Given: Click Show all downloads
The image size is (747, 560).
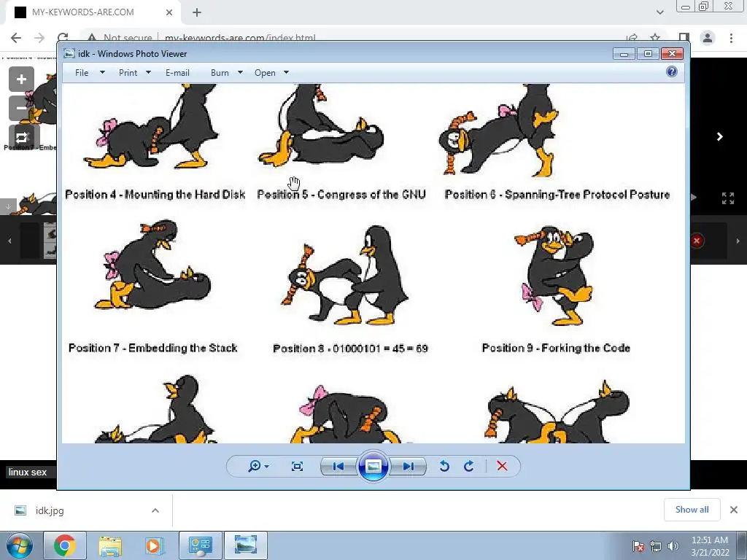Looking at the screenshot, I should 692,510.
